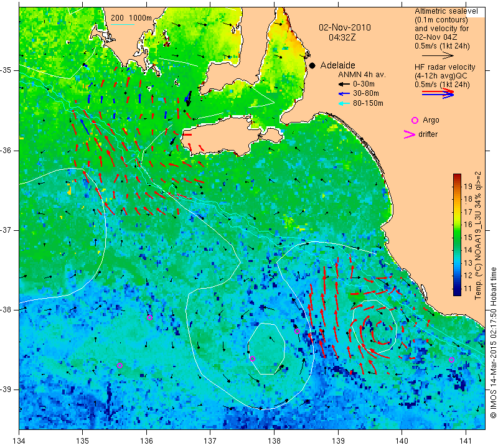The height and width of the screenshot is (448, 498).
Task: Click the dark red top of temperature color bar
Action: [457, 176]
